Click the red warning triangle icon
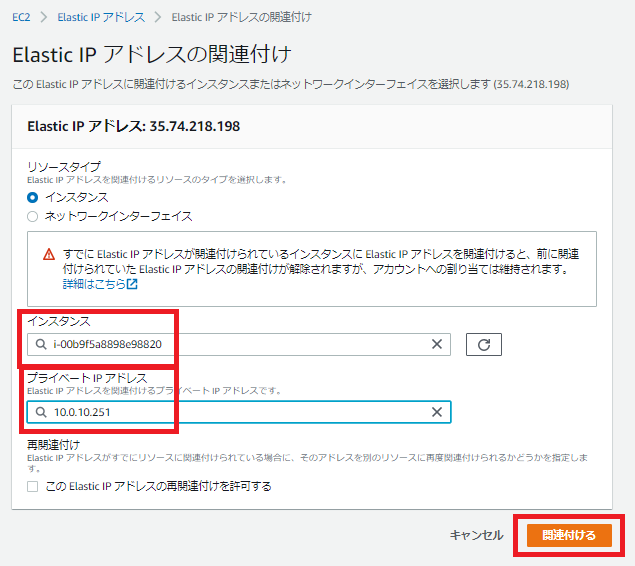The height and width of the screenshot is (566, 635). pos(48,255)
